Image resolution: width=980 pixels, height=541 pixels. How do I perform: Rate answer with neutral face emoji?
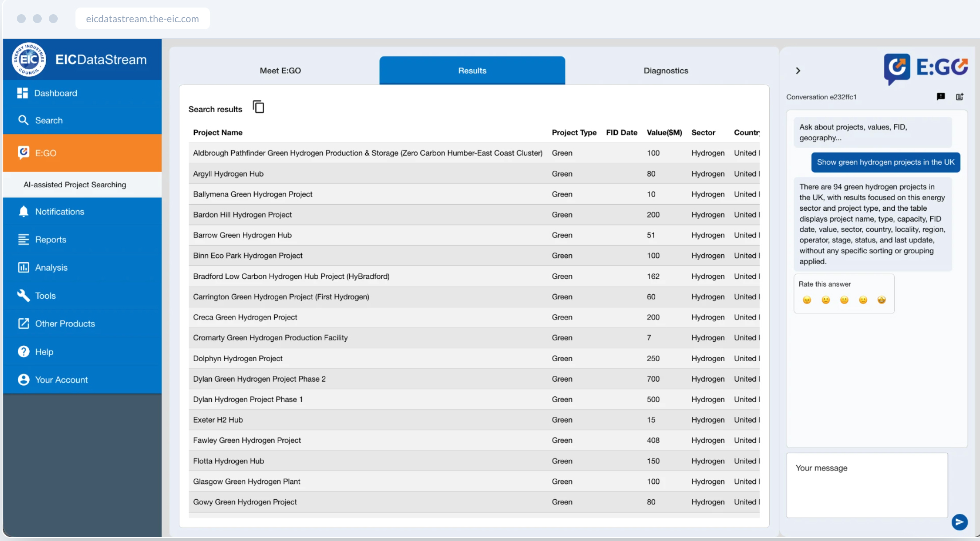pyautogui.click(x=844, y=300)
